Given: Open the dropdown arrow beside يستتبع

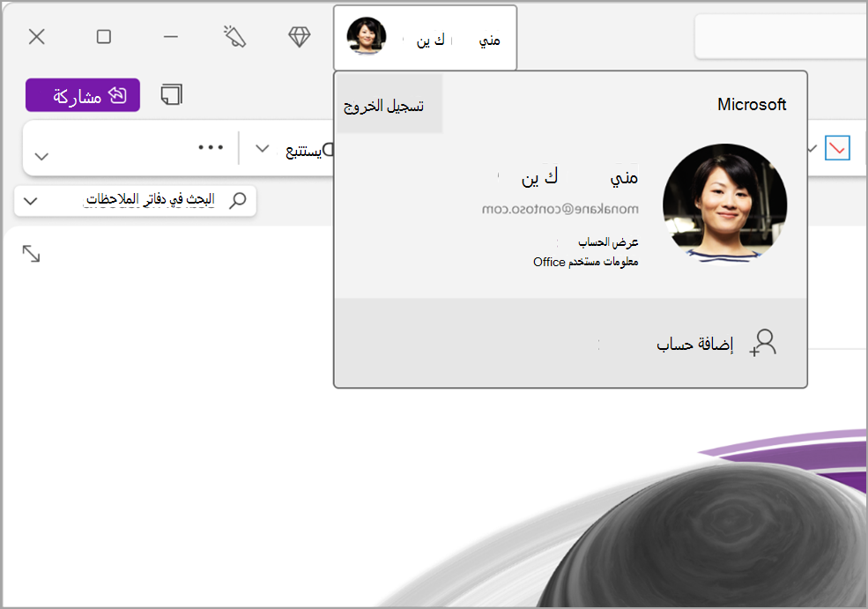Looking at the screenshot, I should [x=263, y=148].
